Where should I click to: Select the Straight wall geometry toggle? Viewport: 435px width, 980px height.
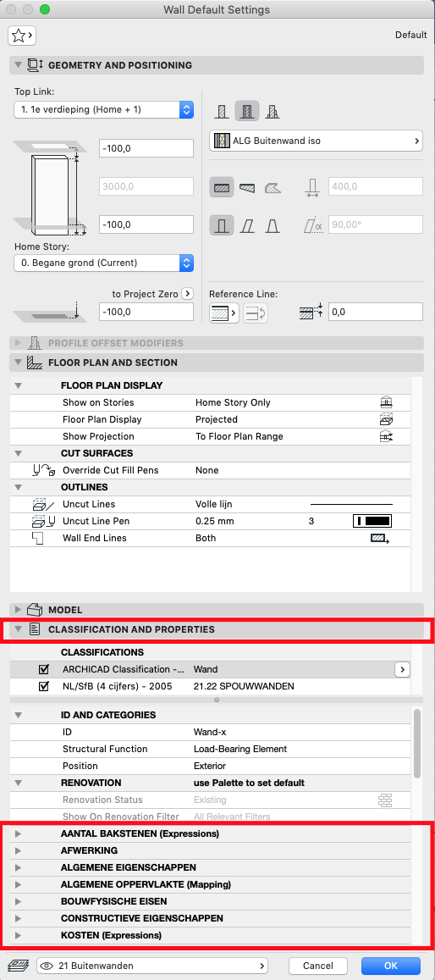click(222, 186)
